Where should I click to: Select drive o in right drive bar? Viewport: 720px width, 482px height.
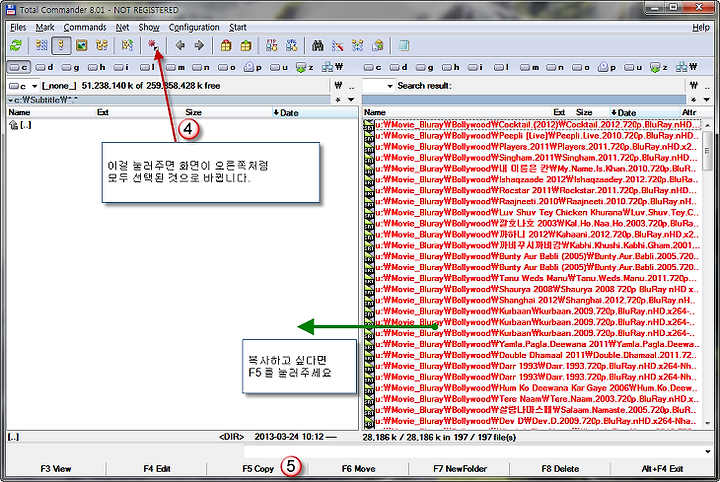580,67
